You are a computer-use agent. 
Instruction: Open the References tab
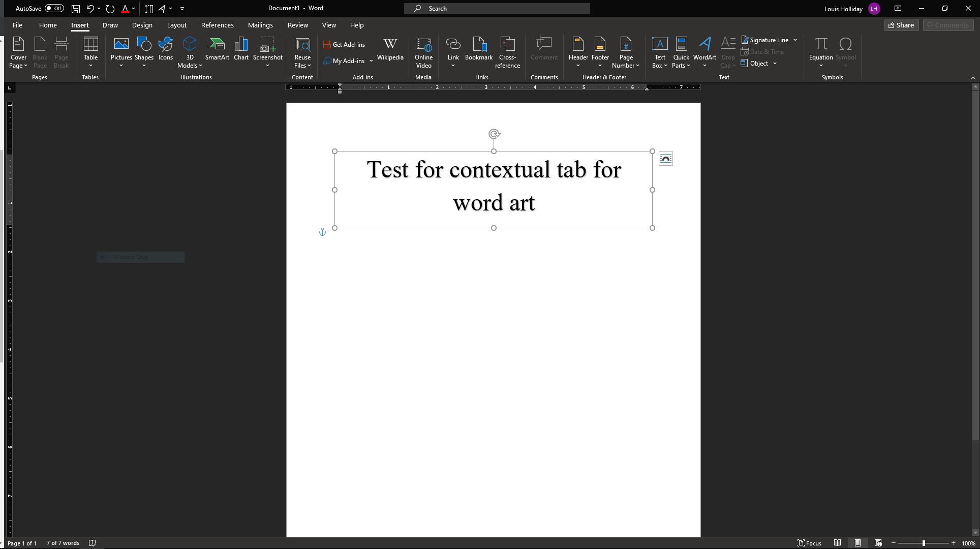pos(217,25)
